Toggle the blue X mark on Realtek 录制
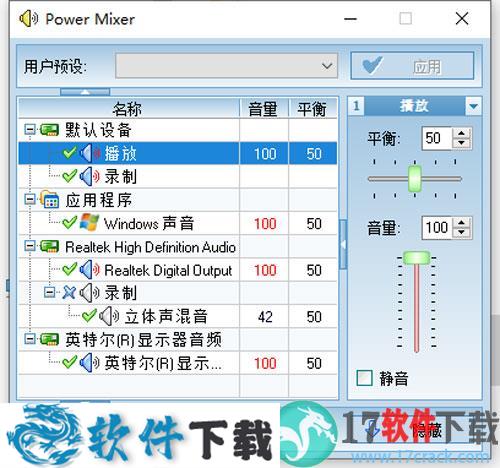The image size is (500, 468). tap(69, 293)
